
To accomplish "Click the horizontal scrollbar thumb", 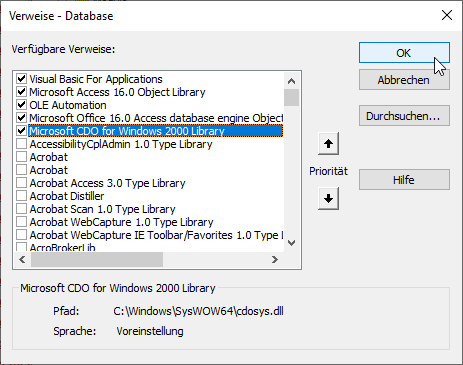I will (97, 259).
